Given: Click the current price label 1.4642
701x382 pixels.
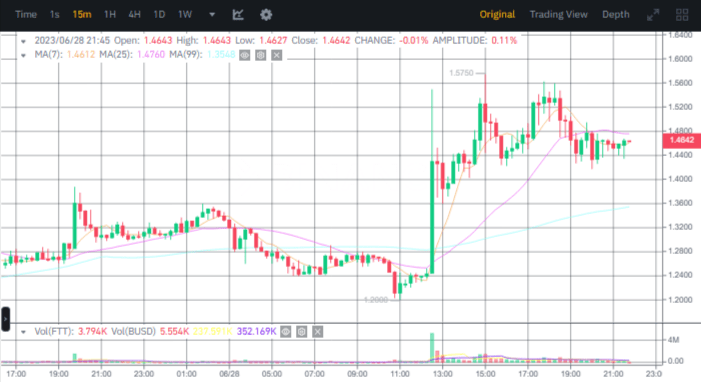Looking at the screenshot, I should point(681,140).
